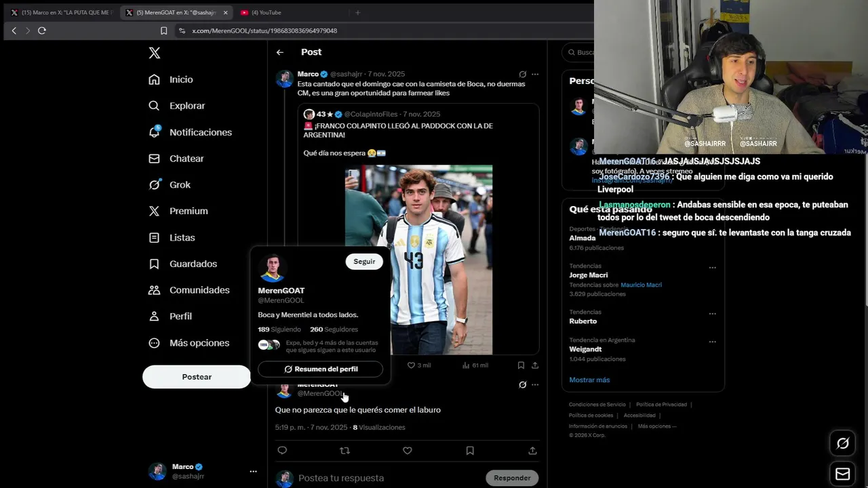Bookmark MerenGOAT's reply
868x488 pixels.
[470, 450]
